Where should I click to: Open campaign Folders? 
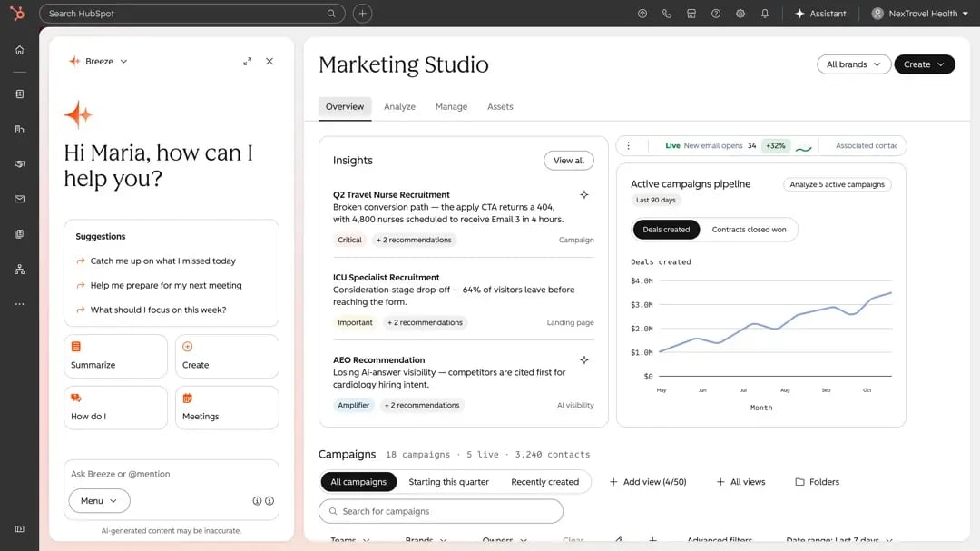coord(817,482)
